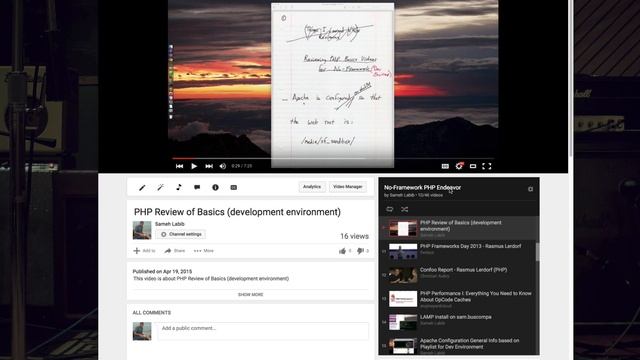Viewport: 640px width, 360px height.
Task: Click thumbnail of LAMP Install video
Action: click(x=402, y=322)
